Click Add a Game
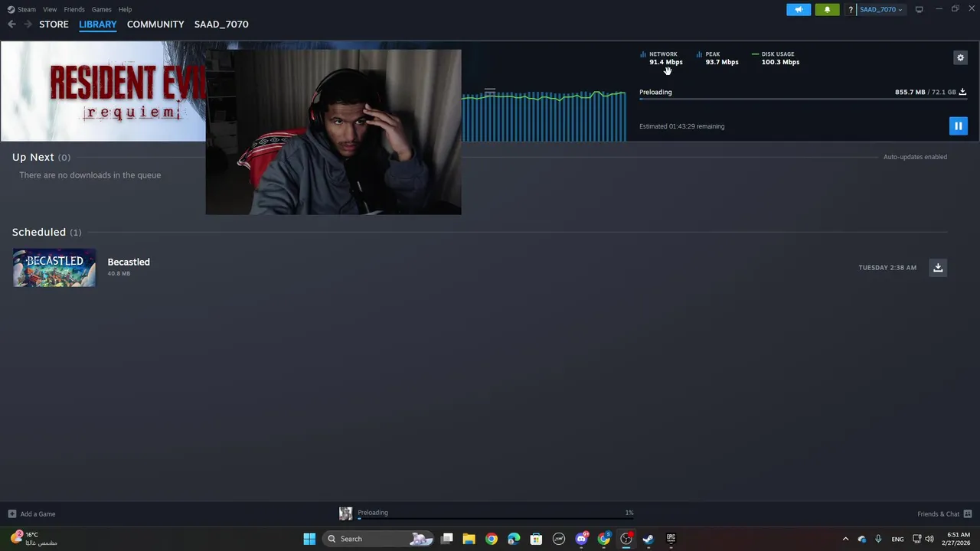Image resolution: width=980 pixels, height=551 pixels. 31,514
